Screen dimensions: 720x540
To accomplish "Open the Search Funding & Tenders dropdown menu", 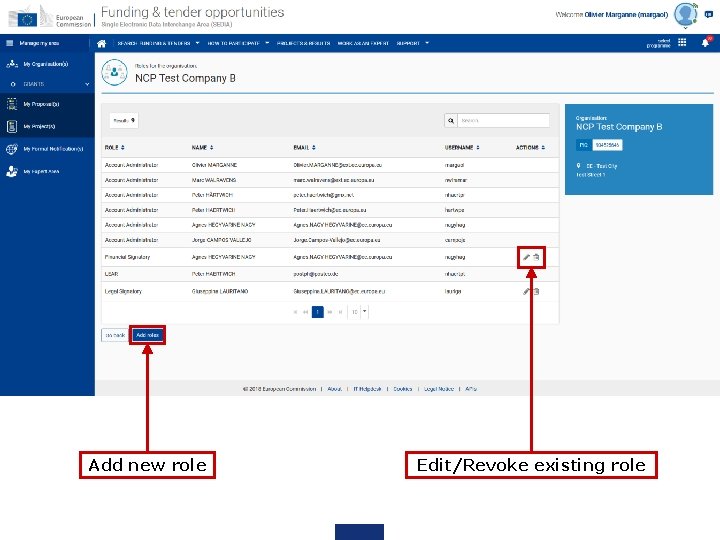I will pyautogui.click(x=158, y=43).
